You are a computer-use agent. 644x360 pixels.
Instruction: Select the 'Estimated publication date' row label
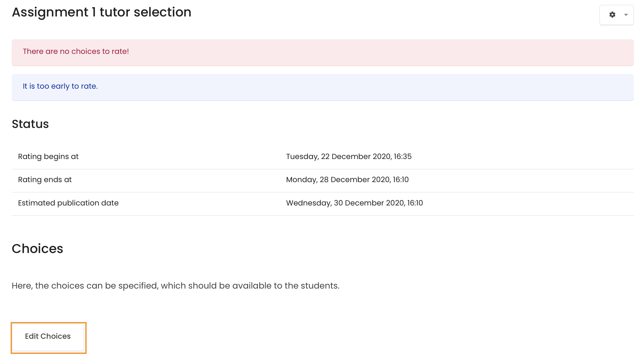[68, 203]
